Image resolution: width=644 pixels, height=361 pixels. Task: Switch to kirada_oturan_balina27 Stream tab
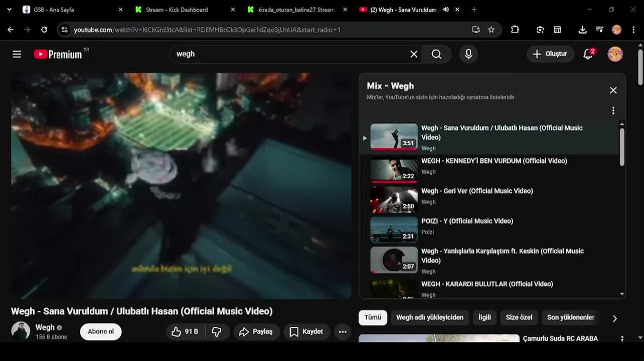(296, 10)
